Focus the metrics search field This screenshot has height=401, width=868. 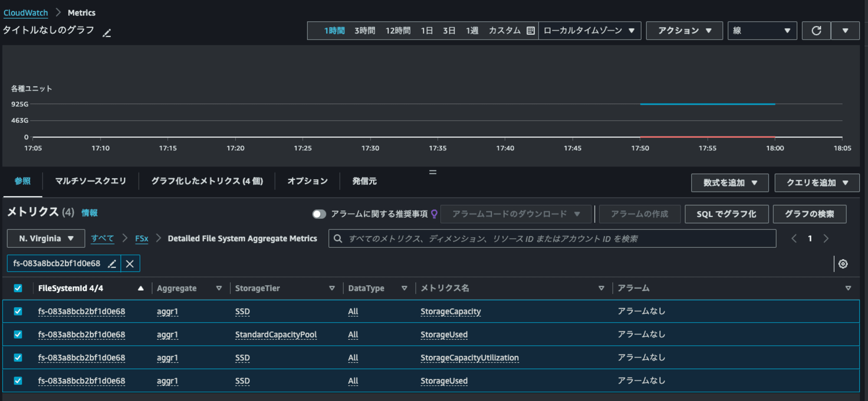pyautogui.click(x=552, y=239)
